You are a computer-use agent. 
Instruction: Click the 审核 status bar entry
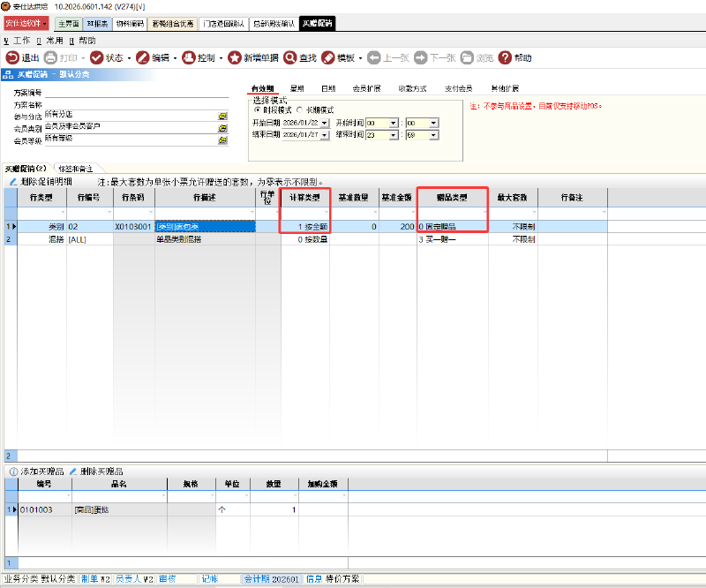tap(168, 579)
